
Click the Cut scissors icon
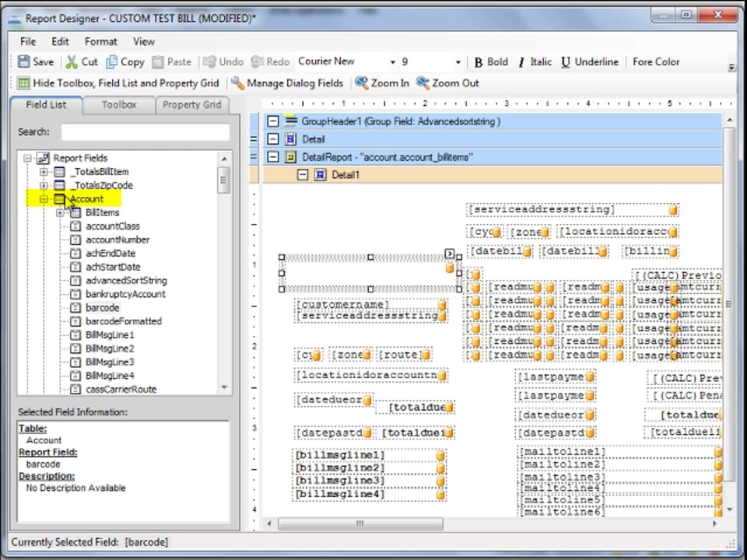(x=72, y=62)
